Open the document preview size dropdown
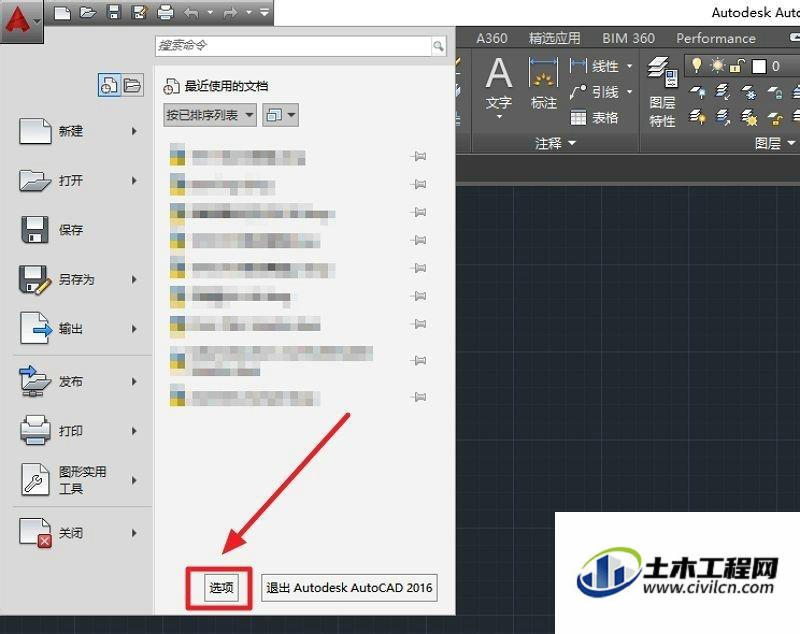 click(x=280, y=115)
